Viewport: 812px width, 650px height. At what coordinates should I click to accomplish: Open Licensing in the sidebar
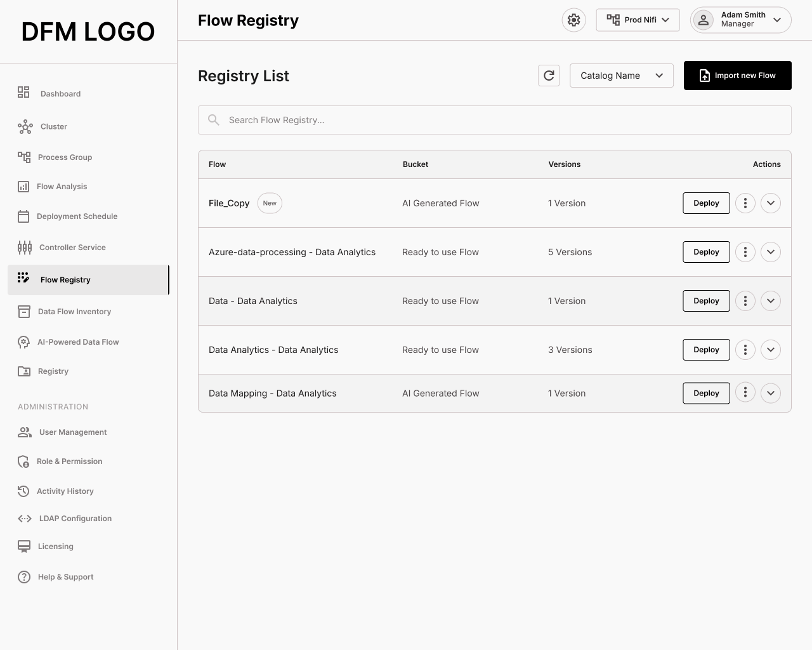pyautogui.click(x=56, y=547)
